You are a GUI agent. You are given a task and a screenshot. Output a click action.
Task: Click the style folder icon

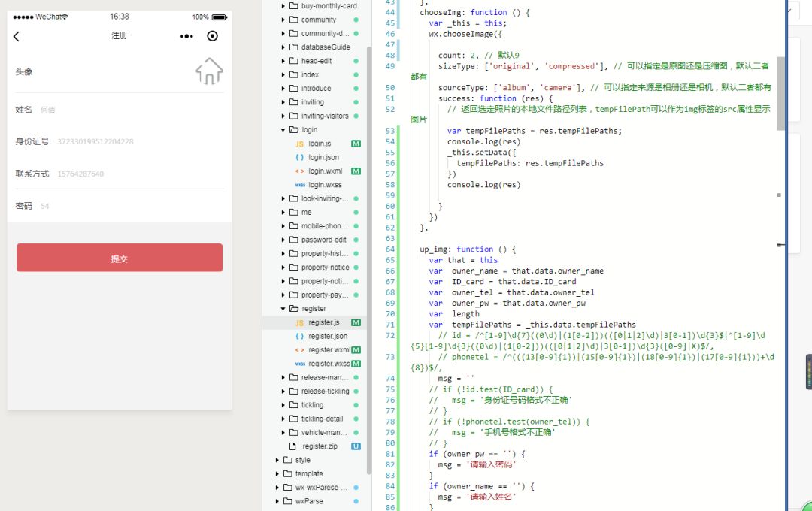288,460
